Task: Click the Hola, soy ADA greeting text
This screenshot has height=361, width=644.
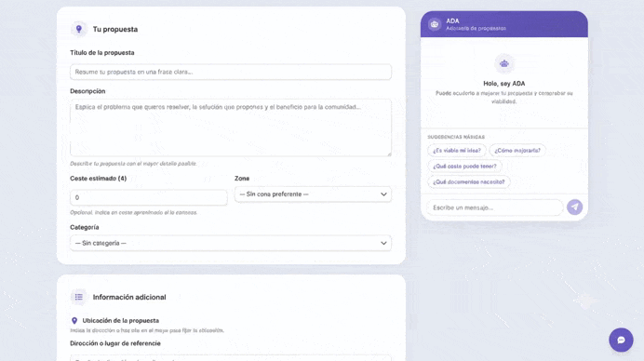Action: click(504, 84)
